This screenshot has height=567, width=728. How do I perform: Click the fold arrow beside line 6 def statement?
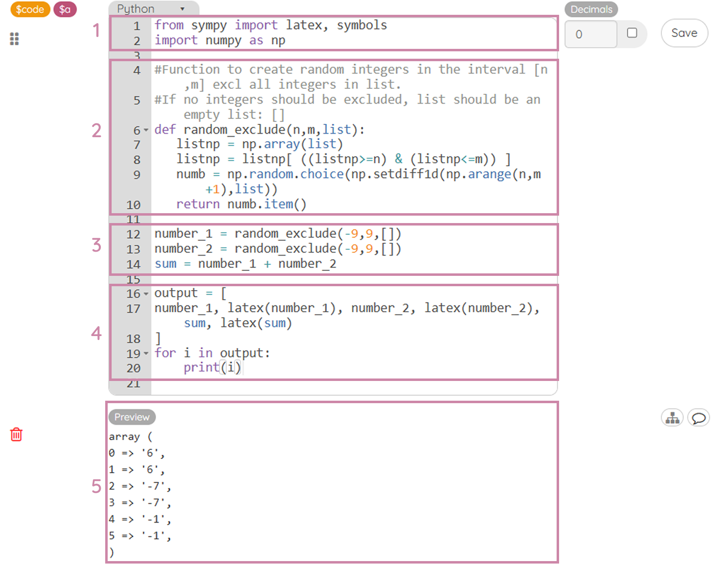(x=145, y=130)
